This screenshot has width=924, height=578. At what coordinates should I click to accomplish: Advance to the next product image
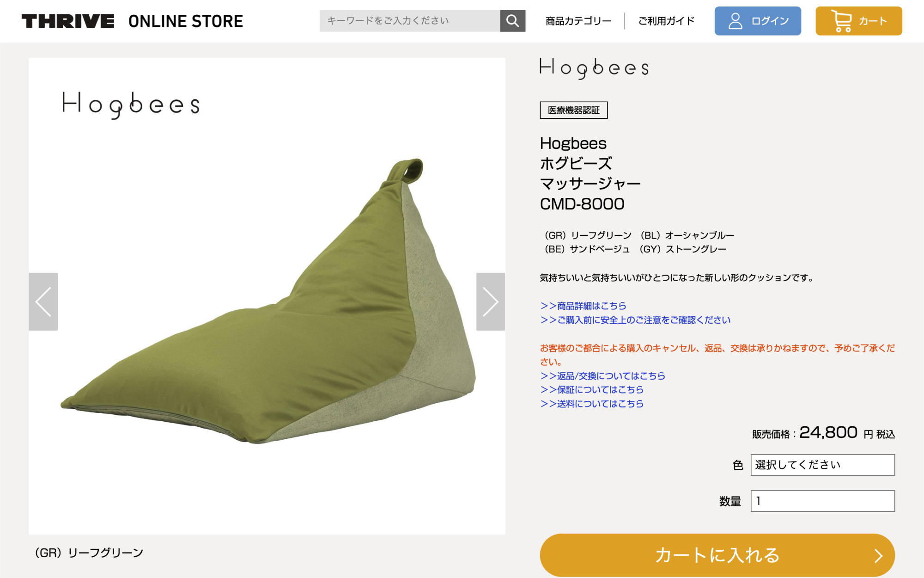point(491,301)
